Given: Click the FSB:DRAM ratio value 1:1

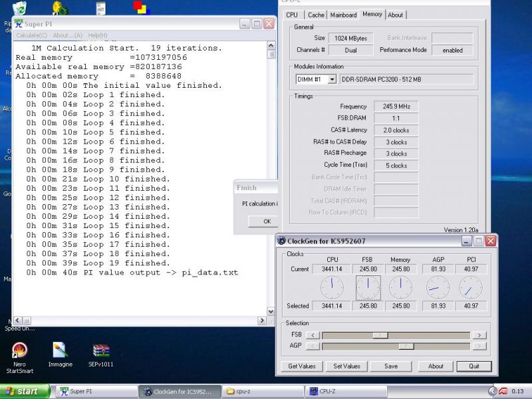Looking at the screenshot, I should [x=396, y=118].
